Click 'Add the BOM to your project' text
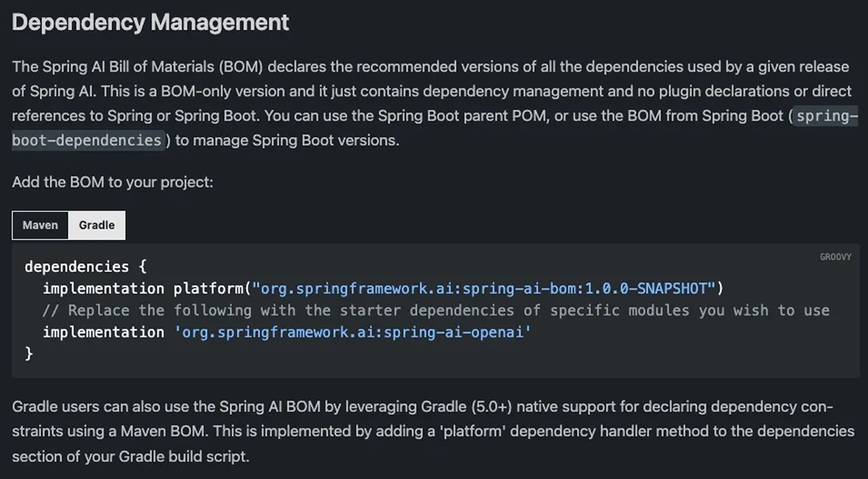 click(112, 182)
